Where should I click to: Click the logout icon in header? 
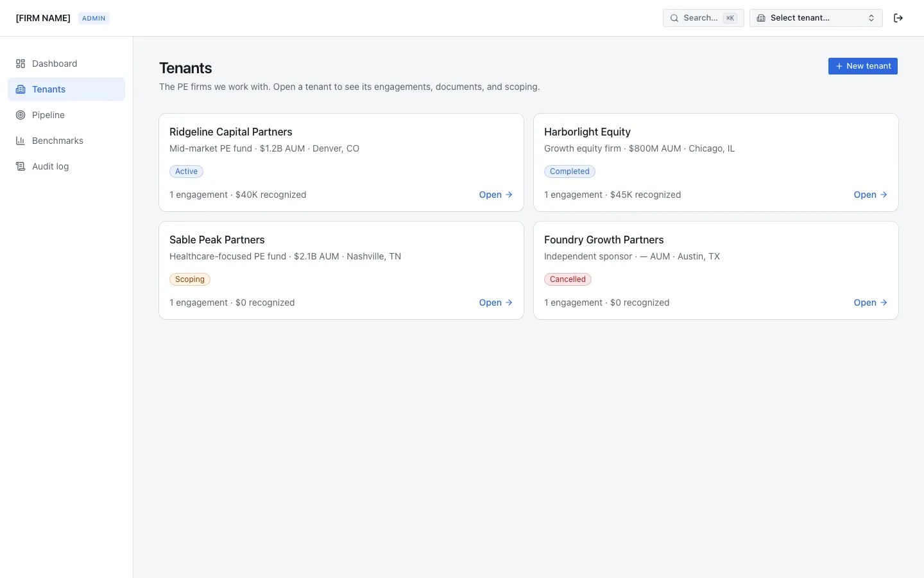pos(898,18)
